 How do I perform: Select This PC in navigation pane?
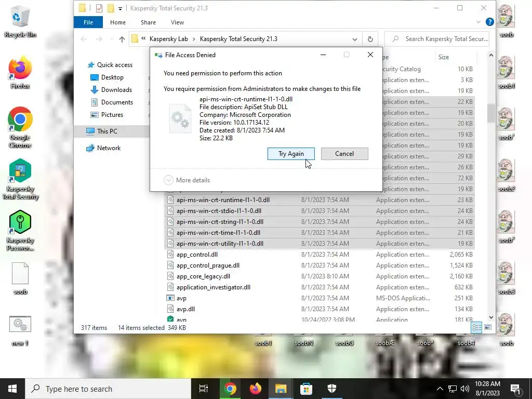102,131
